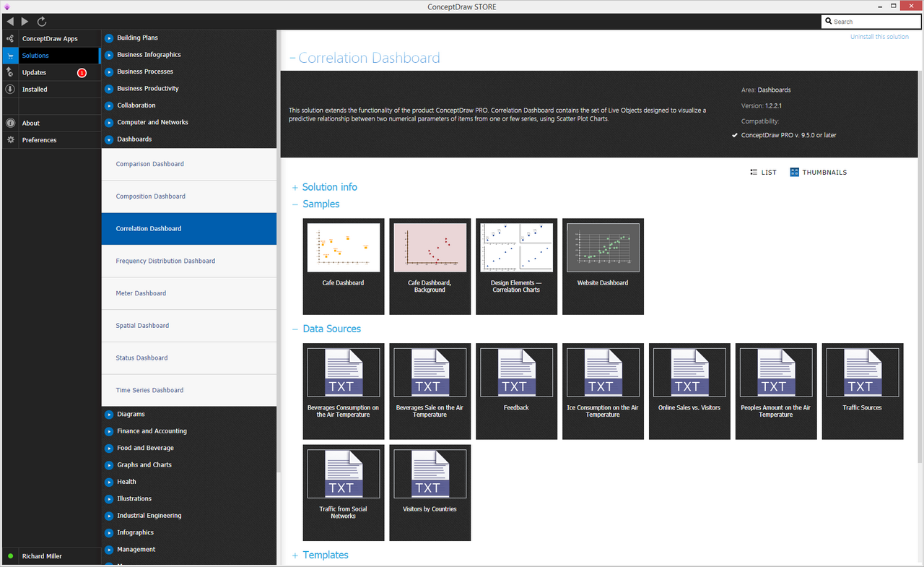Click the List view icon
This screenshot has height=567, width=924.
(754, 172)
